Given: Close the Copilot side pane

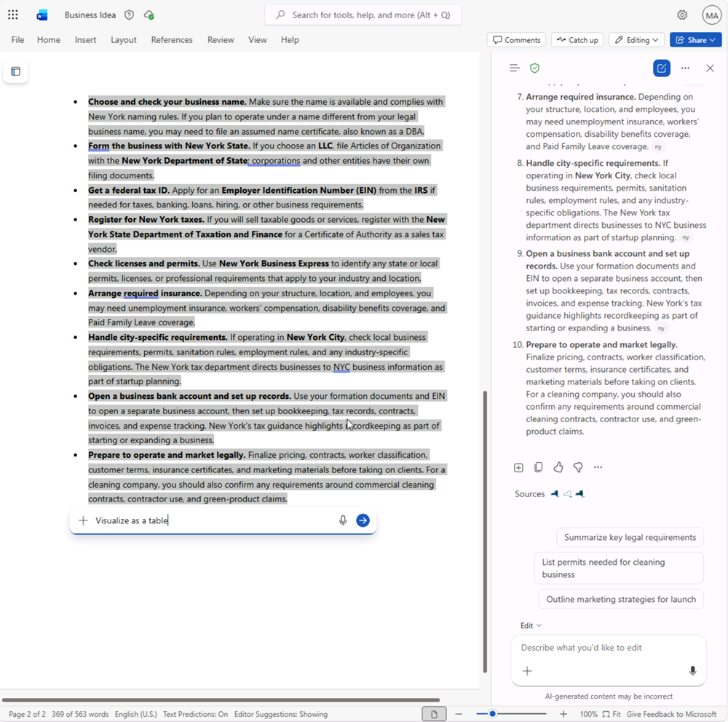Looking at the screenshot, I should (x=710, y=68).
